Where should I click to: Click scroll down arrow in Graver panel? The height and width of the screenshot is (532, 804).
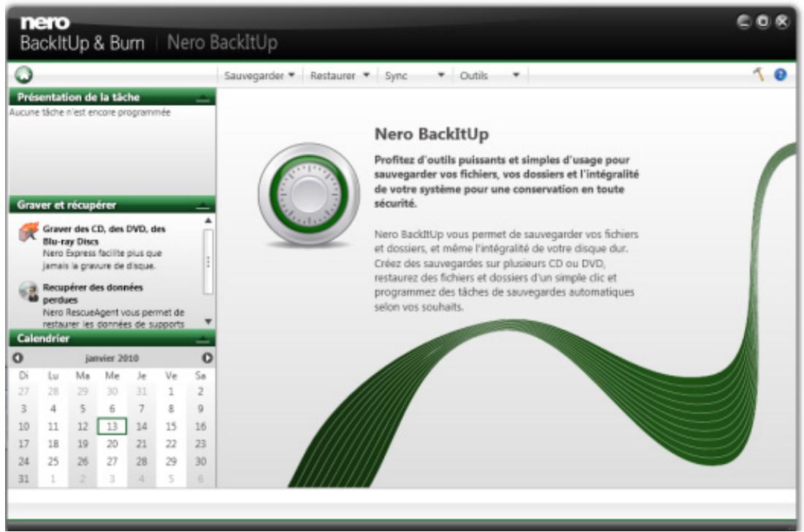tap(208, 322)
